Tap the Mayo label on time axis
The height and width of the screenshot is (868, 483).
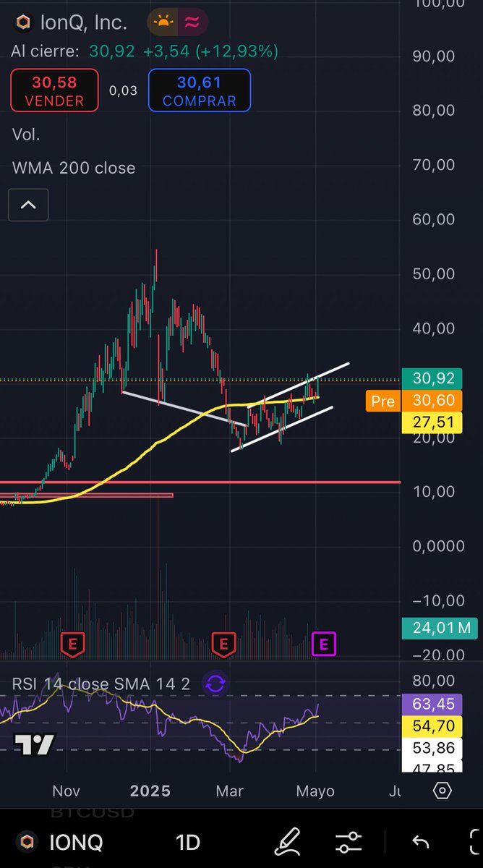click(315, 791)
